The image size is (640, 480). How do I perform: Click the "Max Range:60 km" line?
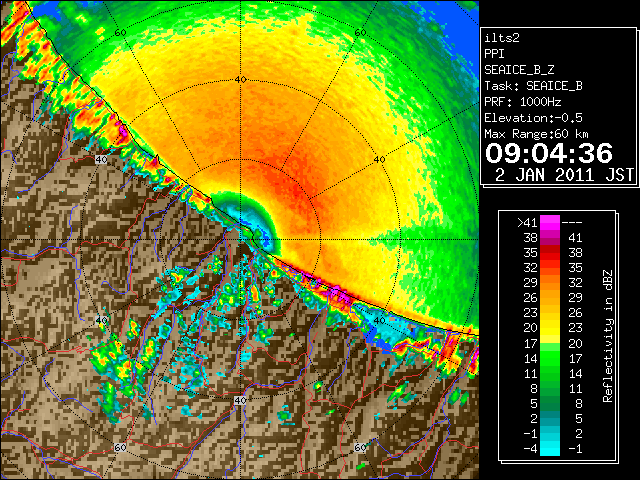(x=536, y=134)
